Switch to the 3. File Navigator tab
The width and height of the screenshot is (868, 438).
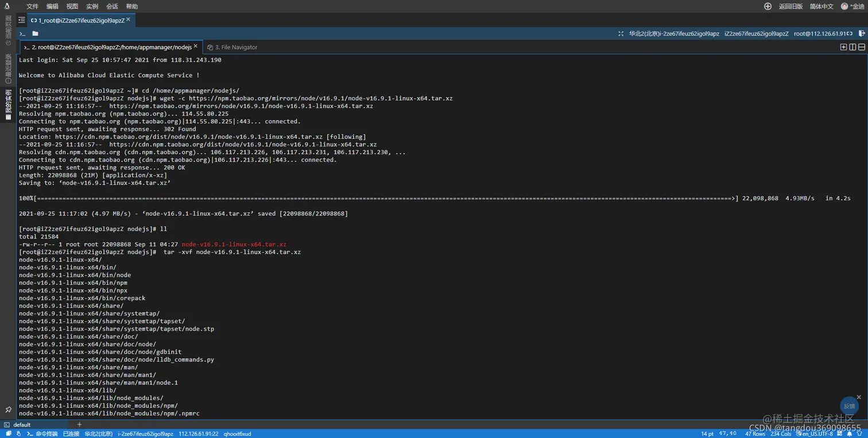pyautogui.click(x=232, y=47)
